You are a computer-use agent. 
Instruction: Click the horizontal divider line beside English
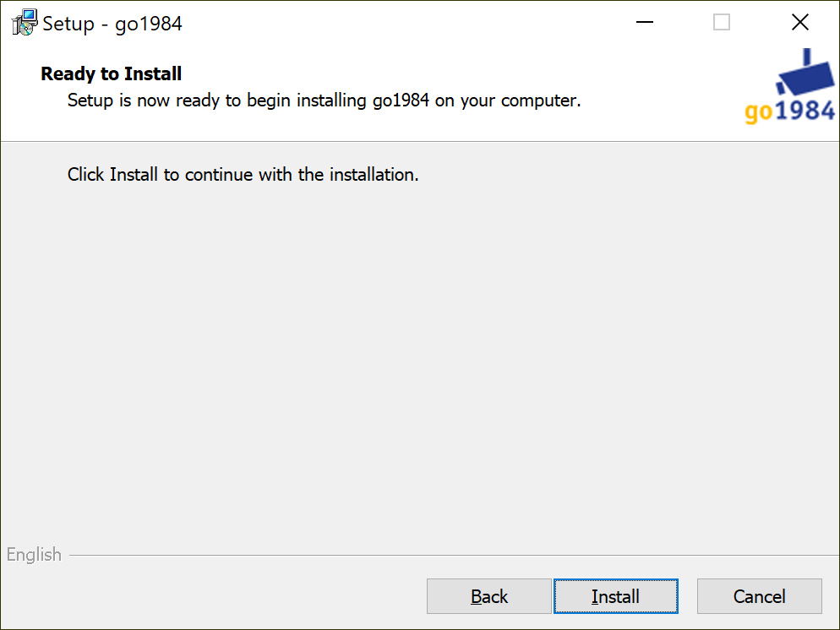[455, 555]
